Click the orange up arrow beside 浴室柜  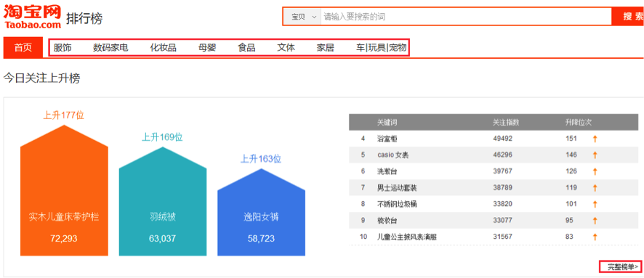595,139
